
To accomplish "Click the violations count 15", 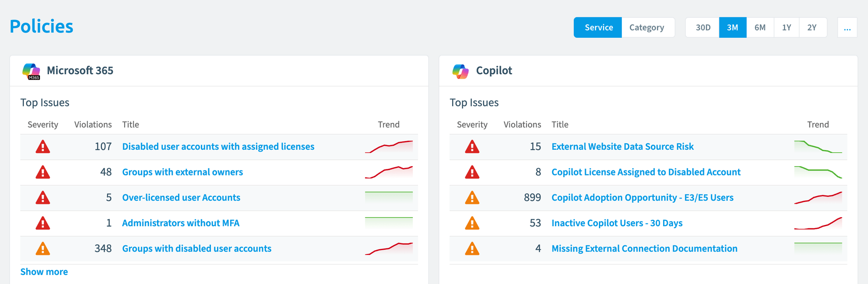I will 535,147.
